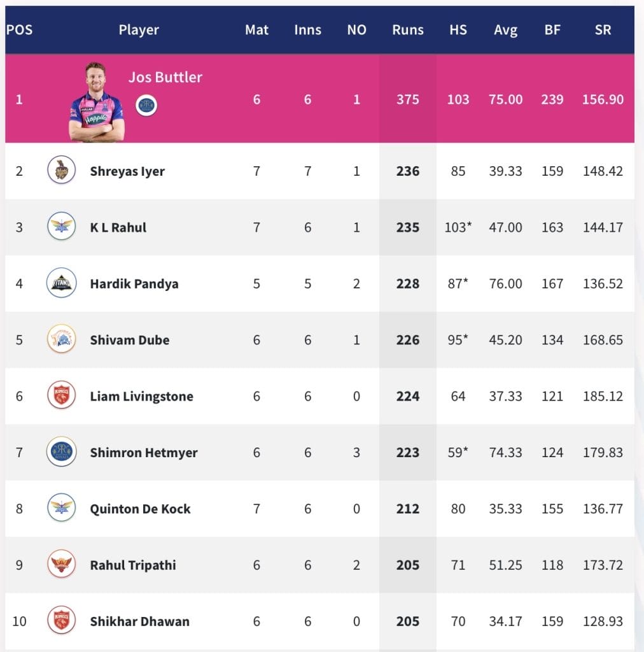Viewport: 644px width, 652px height.
Task: Click Shivam Dube's Chennai Super Kings logo
Action: 61,339
